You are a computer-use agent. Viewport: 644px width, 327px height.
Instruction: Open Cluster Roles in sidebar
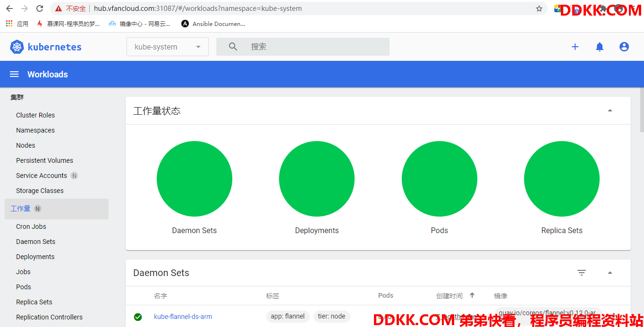coord(35,115)
